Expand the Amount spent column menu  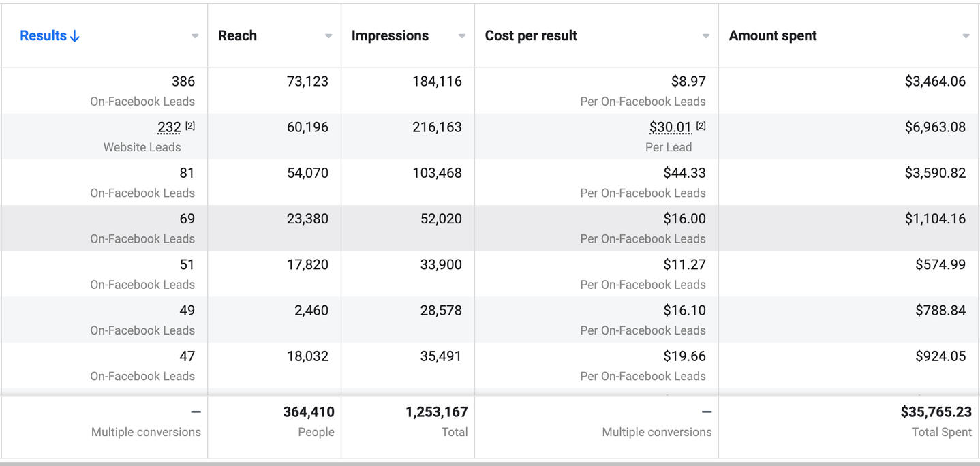click(x=966, y=36)
